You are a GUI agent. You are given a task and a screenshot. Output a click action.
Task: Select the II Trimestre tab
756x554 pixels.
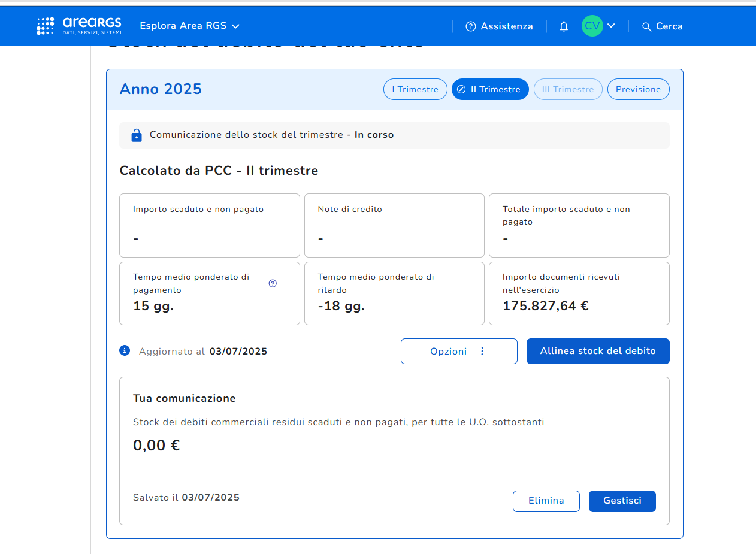pyautogui.click(x=489, y=89)
